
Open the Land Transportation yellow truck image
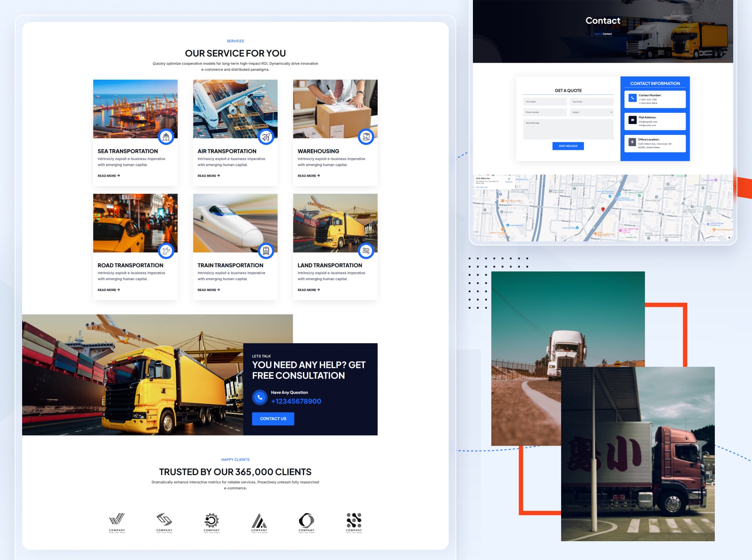(335, 223)
